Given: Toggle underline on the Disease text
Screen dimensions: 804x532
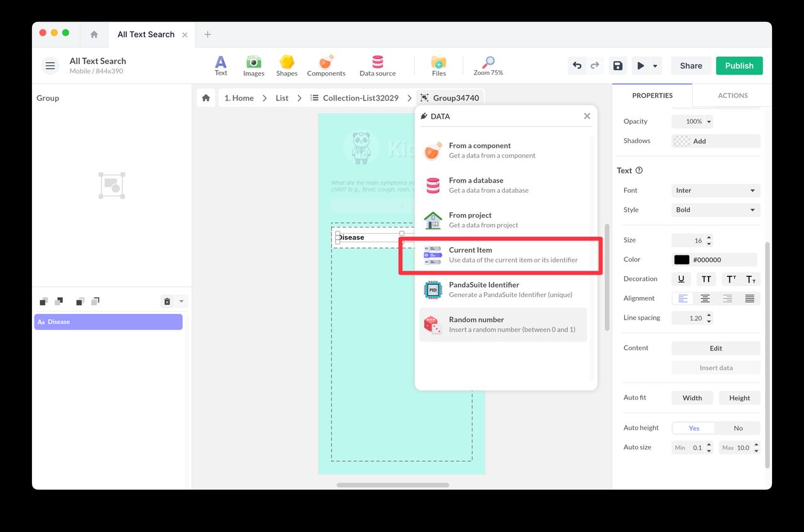Looking at the screenshot, I should [681, 279].
